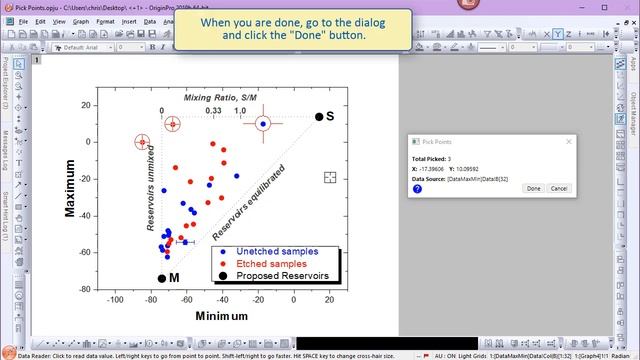The image size is (640, 360).
Task: Expand the scatter plot type dropdown arrow
Action: [x=63, y=344]
